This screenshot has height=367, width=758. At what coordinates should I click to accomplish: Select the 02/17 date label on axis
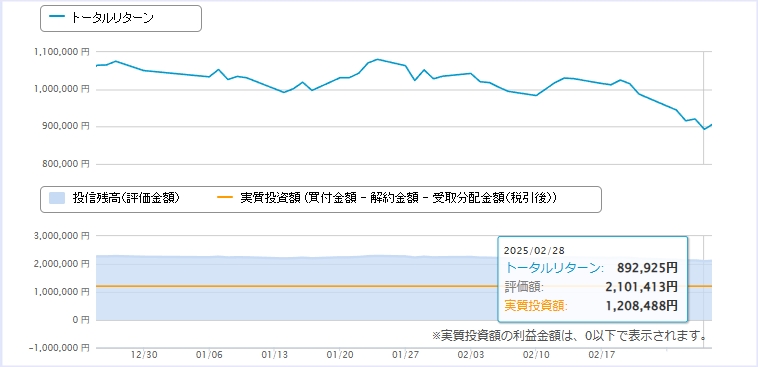pos(601,355)
